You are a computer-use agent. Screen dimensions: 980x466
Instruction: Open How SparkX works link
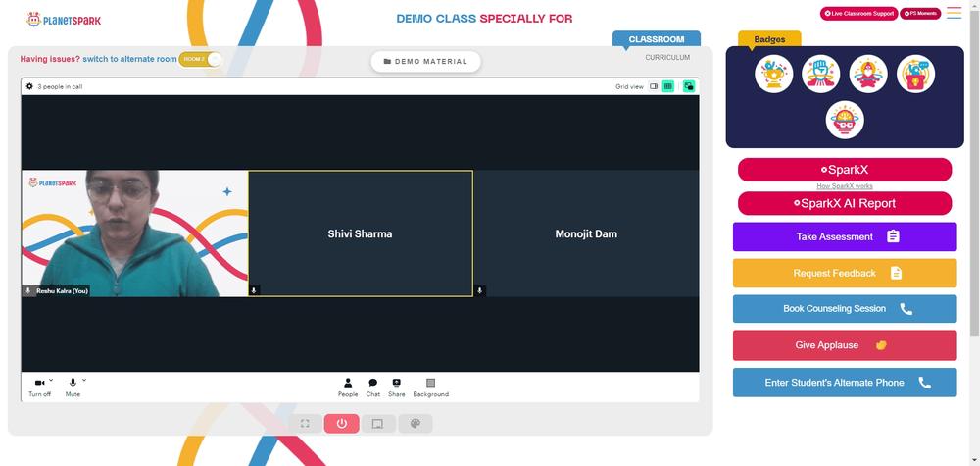845,186
